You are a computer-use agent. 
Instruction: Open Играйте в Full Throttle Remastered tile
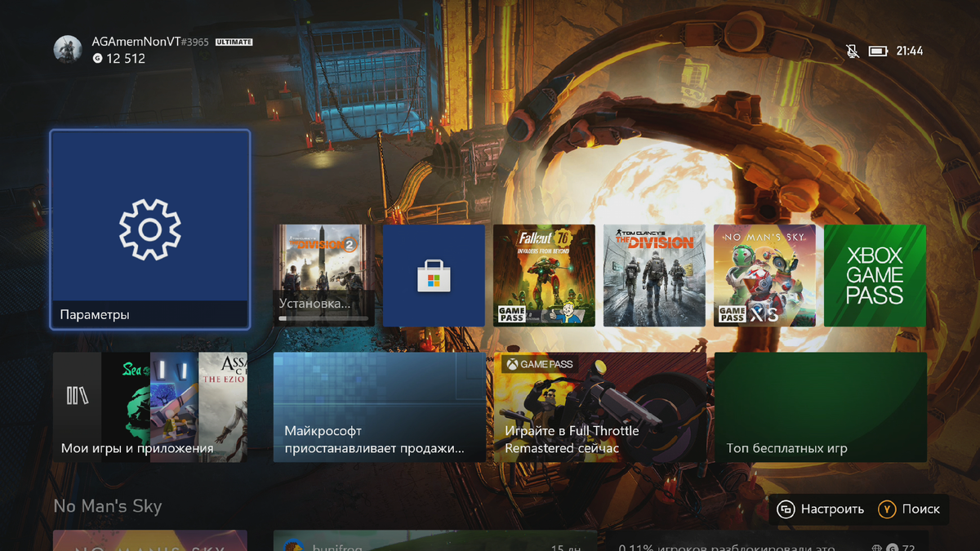[600, 407]
